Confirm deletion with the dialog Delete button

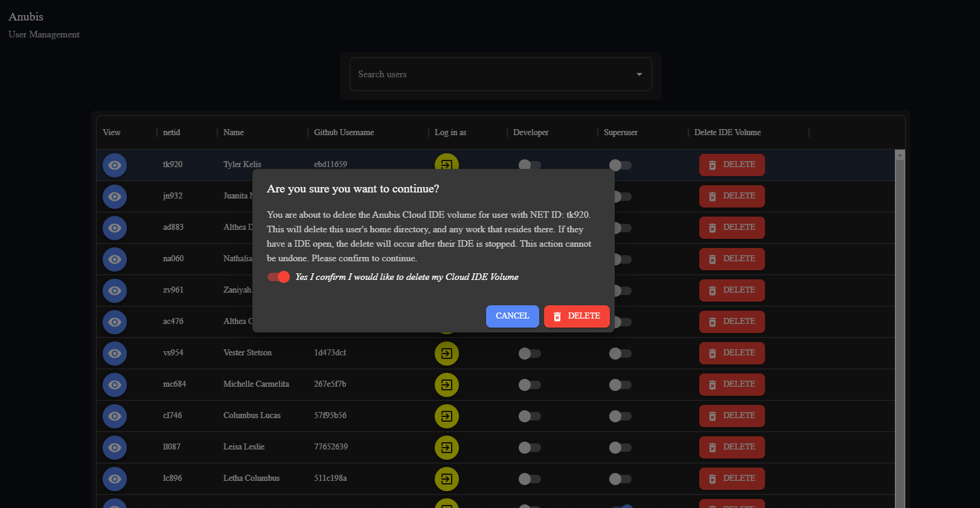(x=577, y=316)
